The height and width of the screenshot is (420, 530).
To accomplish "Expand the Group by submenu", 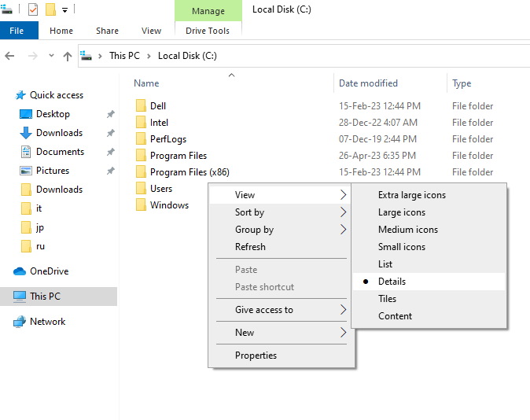I will [281, 230].
